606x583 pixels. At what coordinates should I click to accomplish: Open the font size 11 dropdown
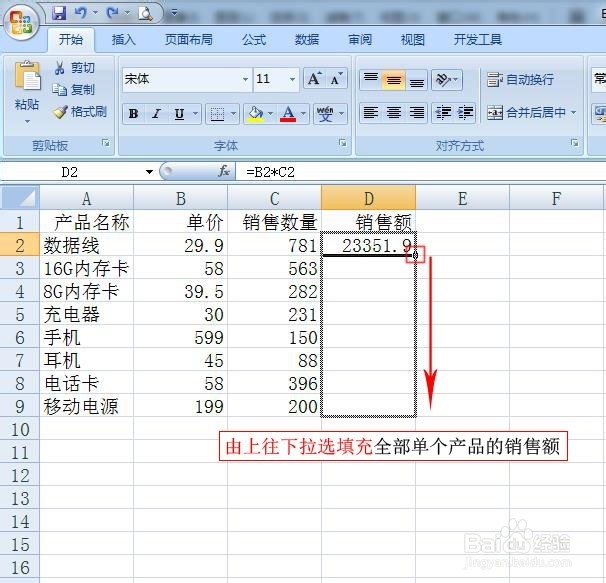click(292, 80)
